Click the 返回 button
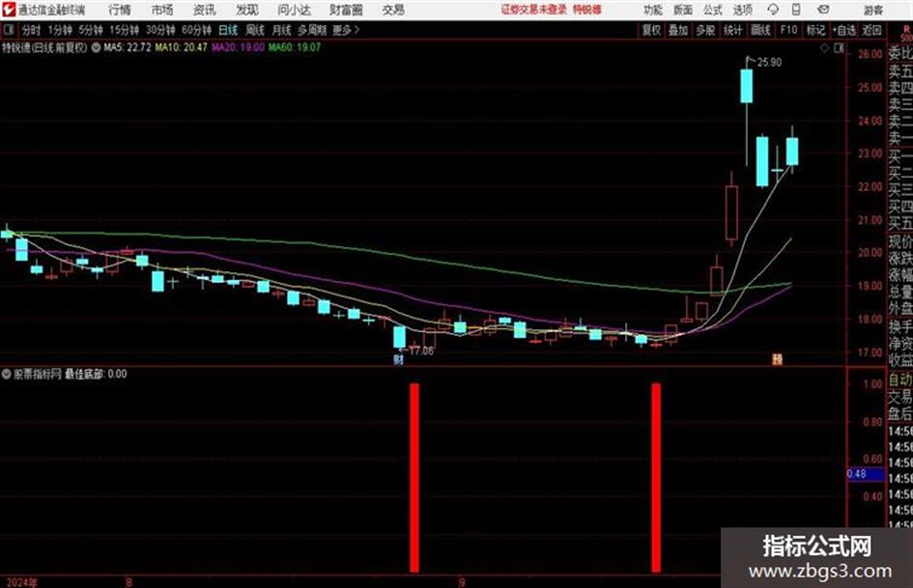This screenshot has width=913, height=588. [x=872, y=30]
